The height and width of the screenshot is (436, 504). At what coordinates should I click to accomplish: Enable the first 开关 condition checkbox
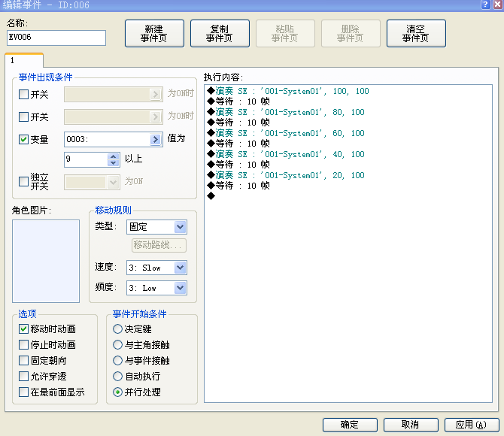click(x=23, y=95)
